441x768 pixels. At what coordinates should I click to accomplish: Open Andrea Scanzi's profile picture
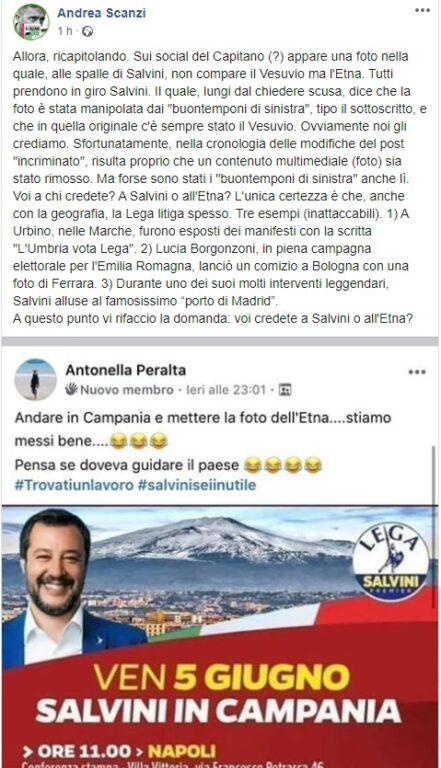30,22
